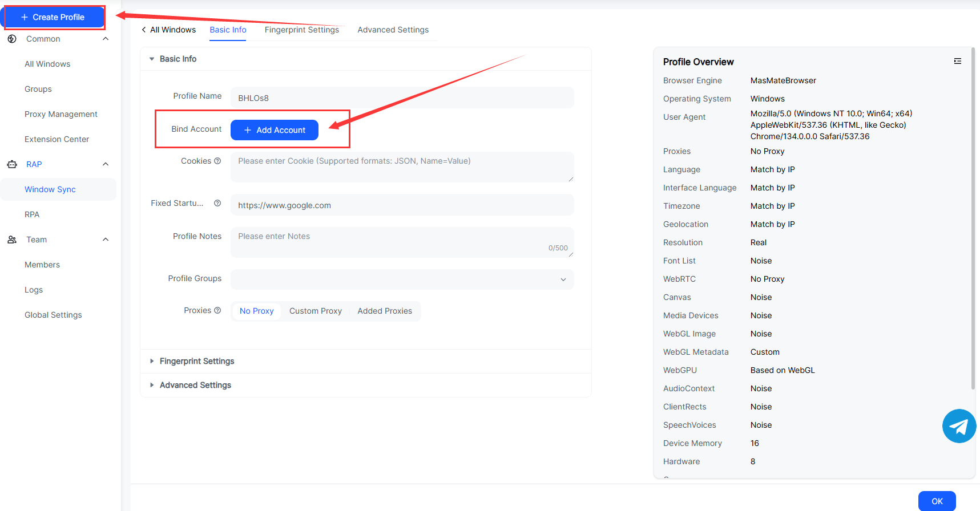980x511 pixels.
Task: Click the RAP robot icon in sidebar
Action: coord(12,164)
